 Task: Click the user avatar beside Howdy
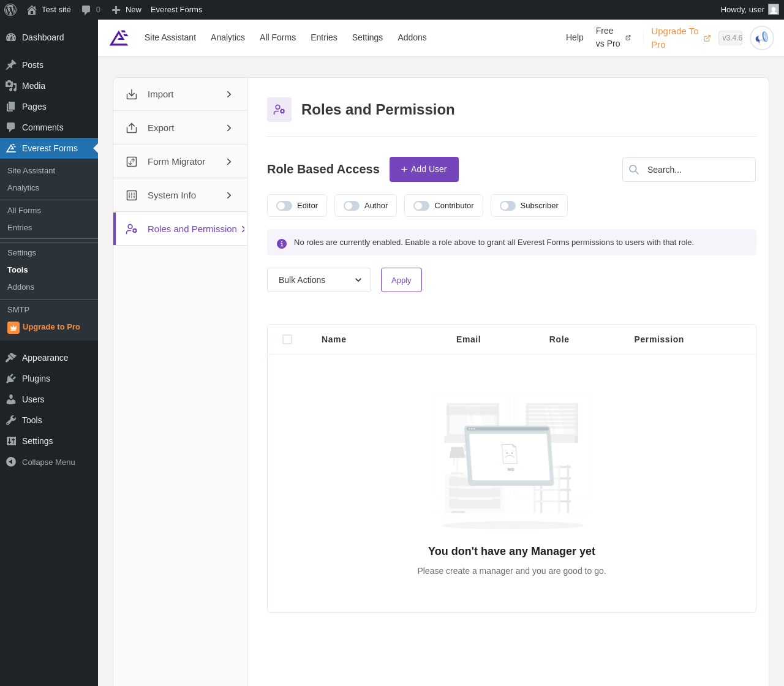point(774,9)
